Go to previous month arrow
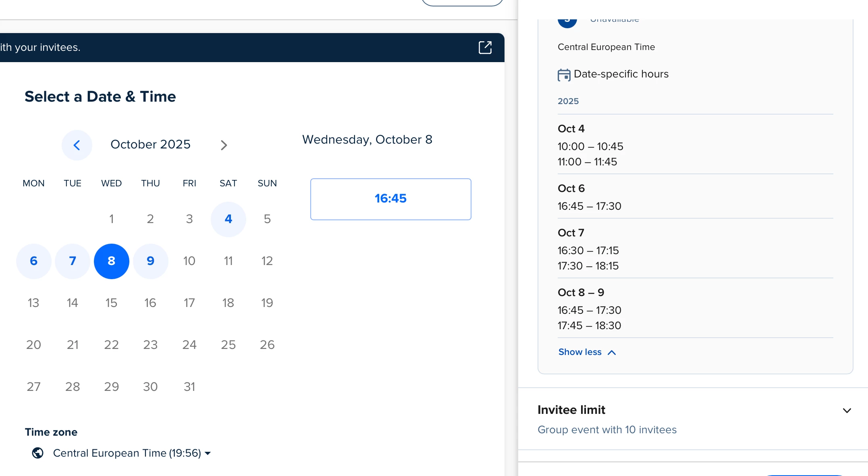This screenshot has width=868, height=476. [77, 145]
